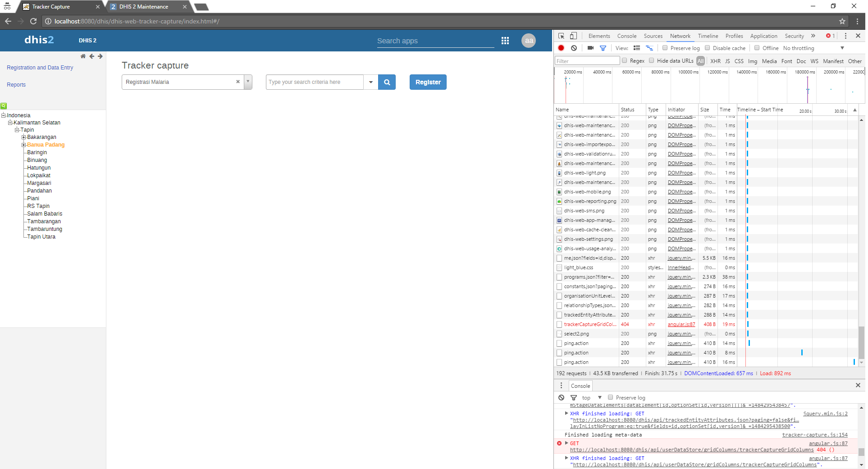Tick the Offline checkbox
The width and height of the screenshot is (868, 469).
click(757, 48)
